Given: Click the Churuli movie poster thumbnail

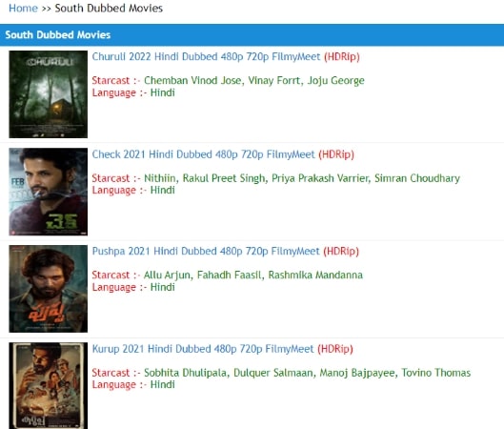Looking at the screenshot, I should [49, 94].
